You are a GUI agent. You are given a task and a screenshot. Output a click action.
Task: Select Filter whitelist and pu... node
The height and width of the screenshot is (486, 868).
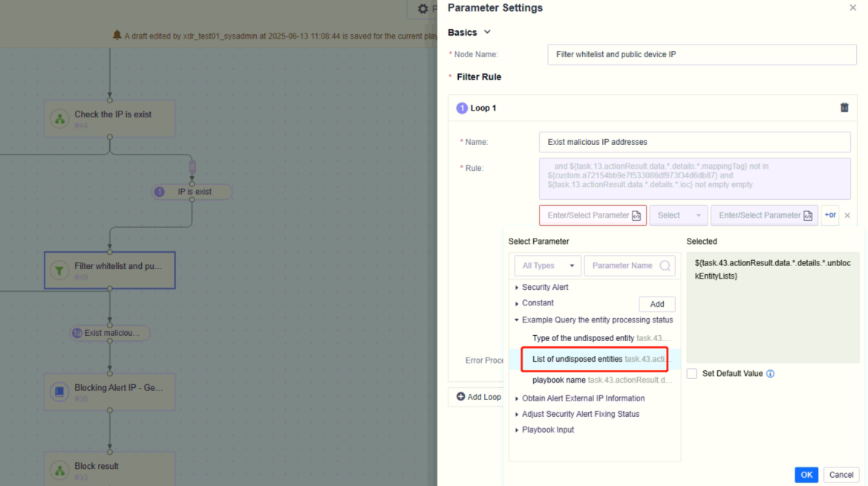[110, 270]
